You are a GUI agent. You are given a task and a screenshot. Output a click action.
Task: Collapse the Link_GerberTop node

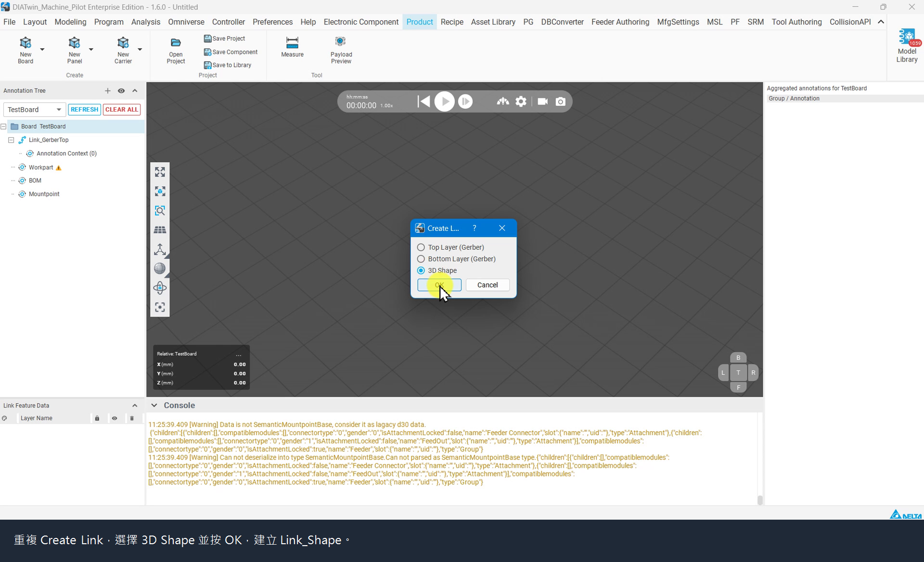click(11, 140)
